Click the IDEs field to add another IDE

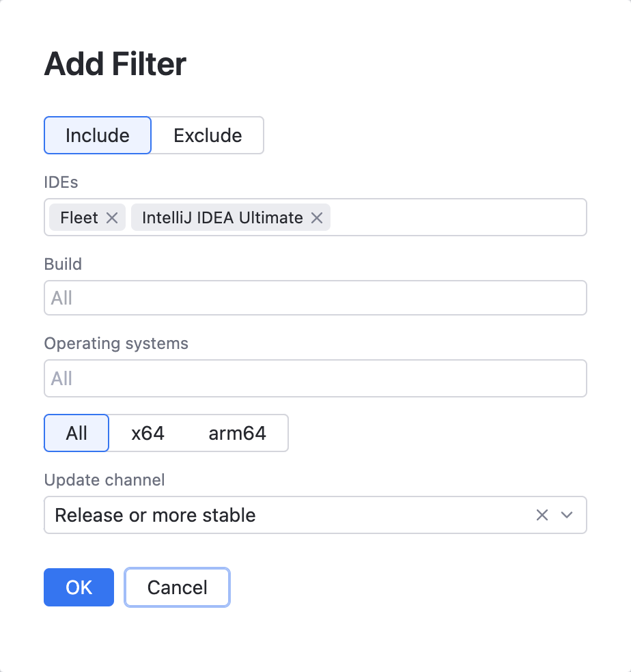point(444,217)
